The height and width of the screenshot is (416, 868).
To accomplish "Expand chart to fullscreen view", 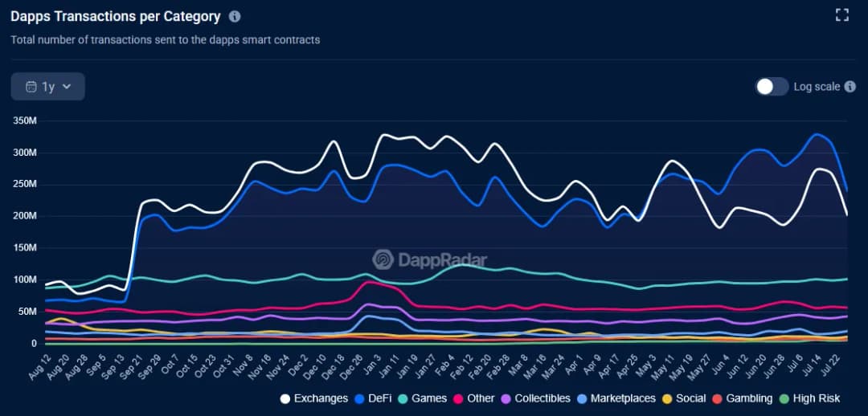I will 842,14.
